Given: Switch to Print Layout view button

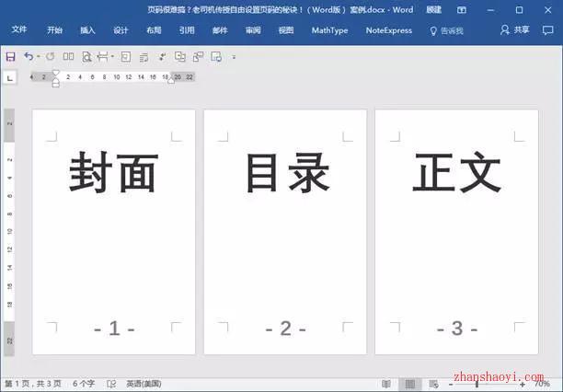Looking at the screenshot, I should pyautogui.click(x=410, y=384).
